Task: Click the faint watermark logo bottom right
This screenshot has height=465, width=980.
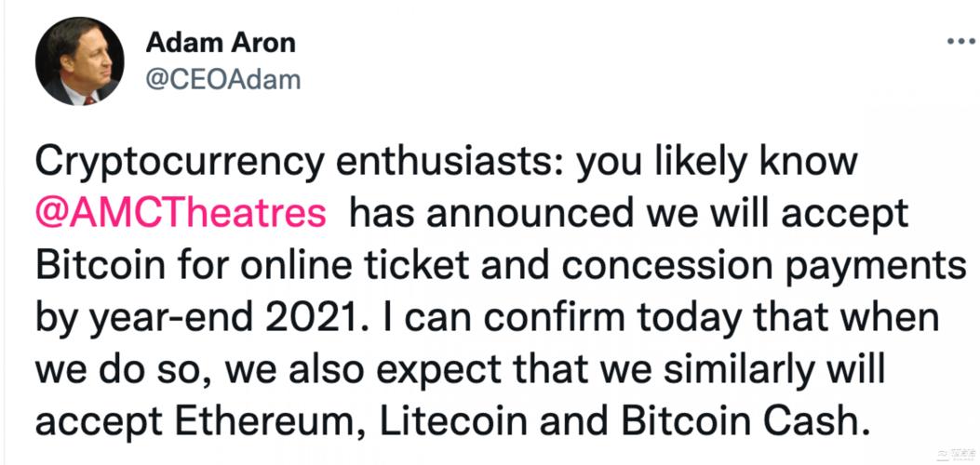Action: pyautogui.click(x=955, y=453)
